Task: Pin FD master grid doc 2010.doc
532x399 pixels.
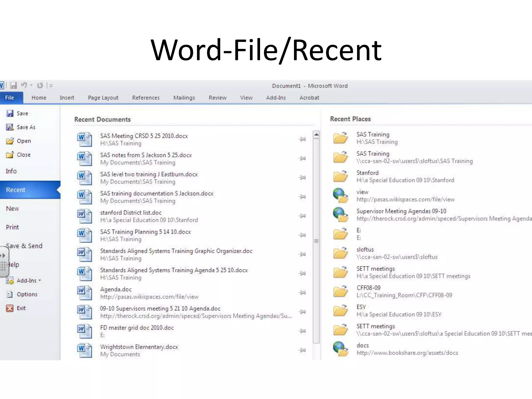Action: pos(302,331)
